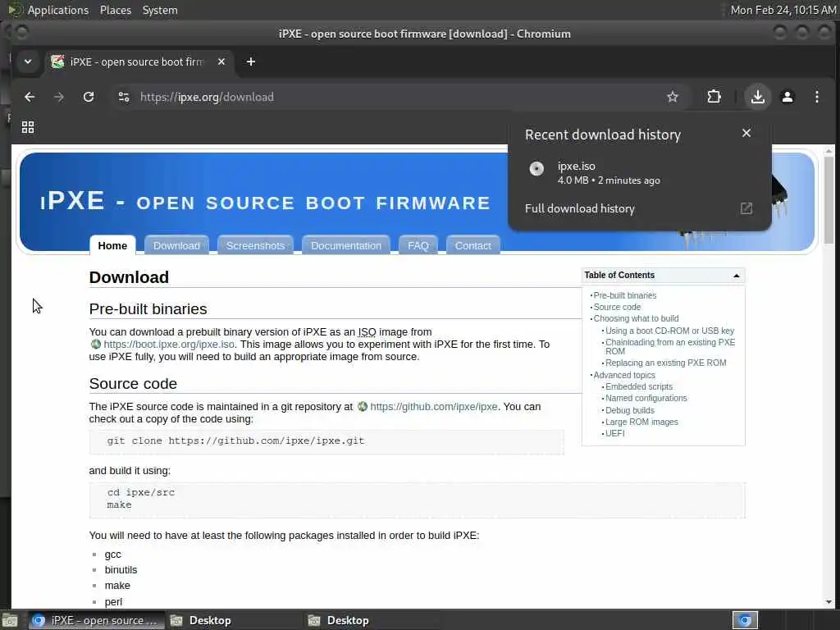Open Named configurations contents link
The image size is (840, 630).
coord(646,398)
